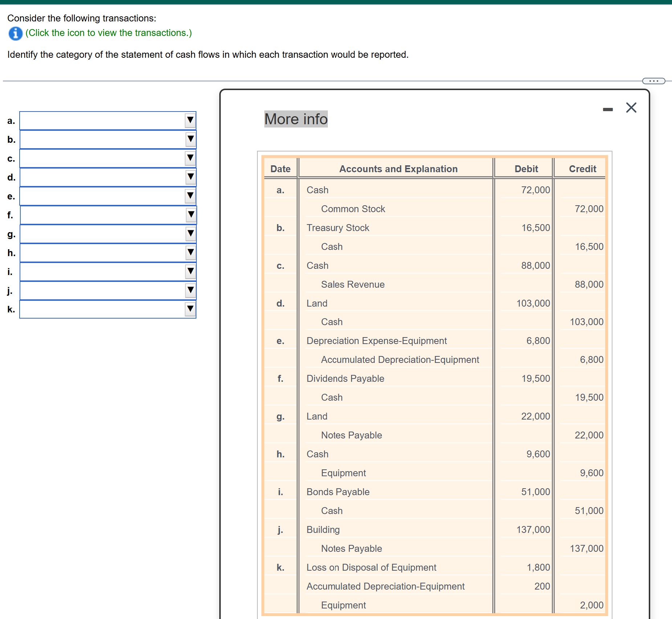Image resolution: width=672 pixels, height=619 pixels.
Task: Select the Bonds Payable entry
Action: click(x=338, y=492)
